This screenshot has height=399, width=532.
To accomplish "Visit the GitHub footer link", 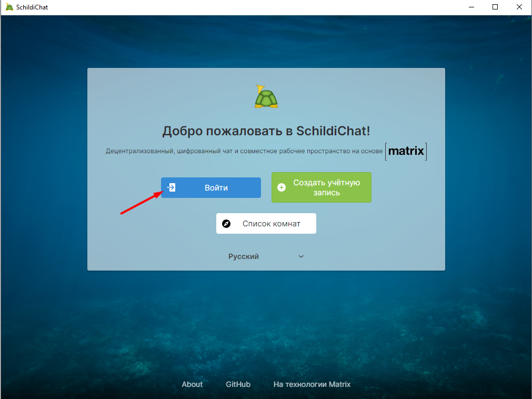I will point(238,384).
